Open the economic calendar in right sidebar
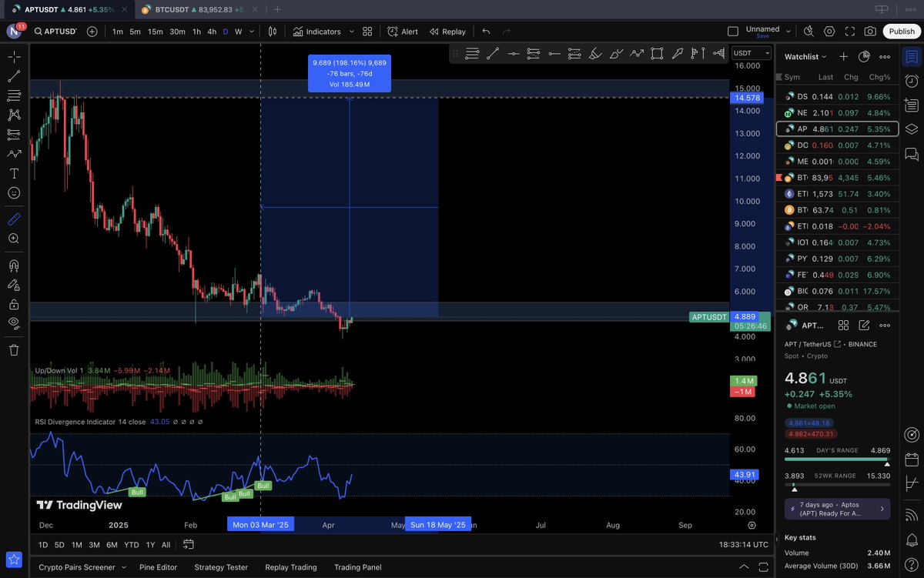 (912, 459)
